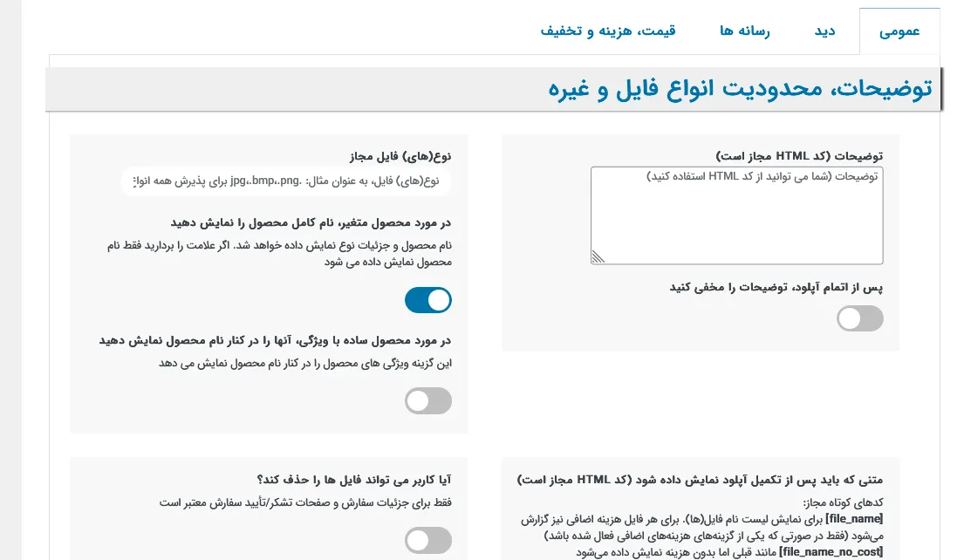Toggle hide description after upload switch
This screenshot has width=964, height=560.
tap(859, 318)
